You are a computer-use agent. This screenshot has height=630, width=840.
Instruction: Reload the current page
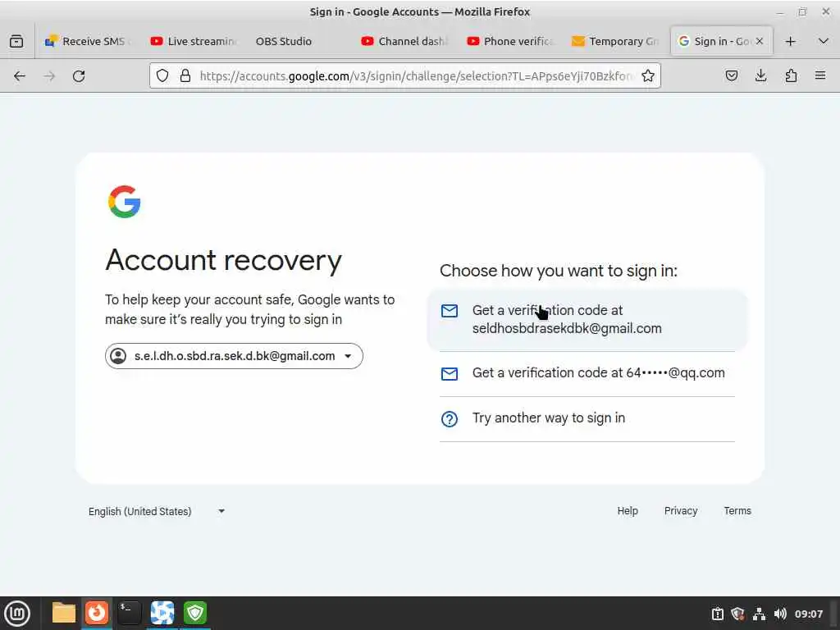[79, 76]
